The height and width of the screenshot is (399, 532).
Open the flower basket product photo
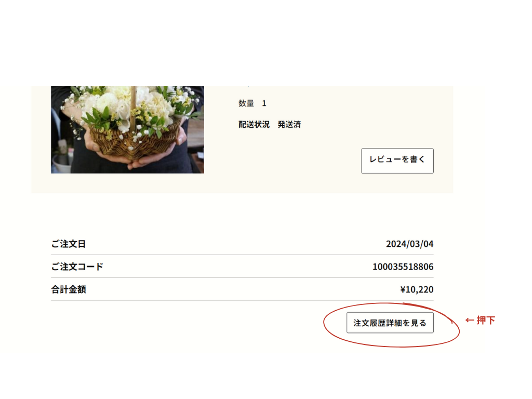point(127,129)
